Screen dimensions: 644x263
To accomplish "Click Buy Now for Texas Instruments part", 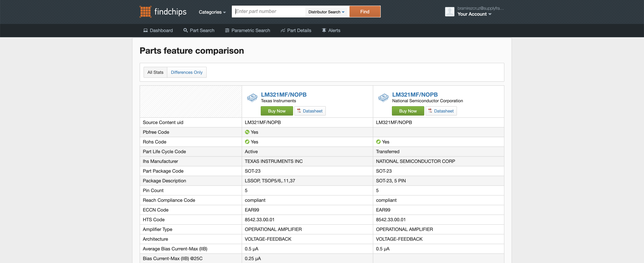I will [x=277, y=111].
